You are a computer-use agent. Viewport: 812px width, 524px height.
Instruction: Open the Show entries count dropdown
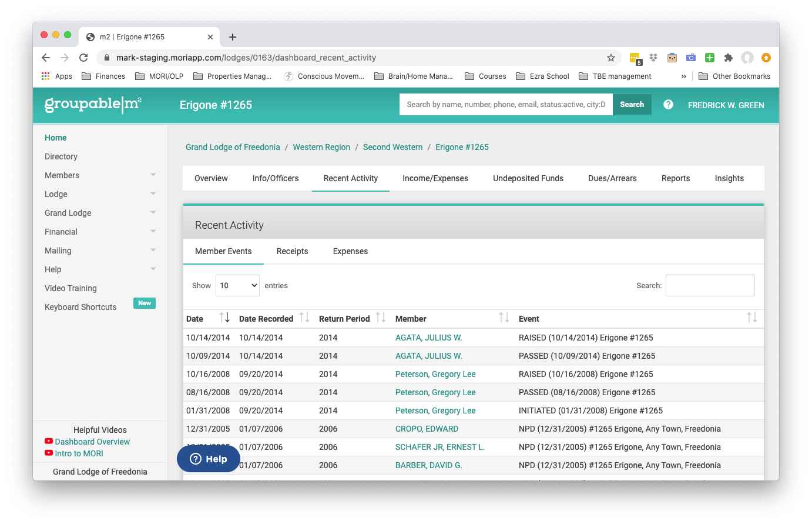pos(237,285)
